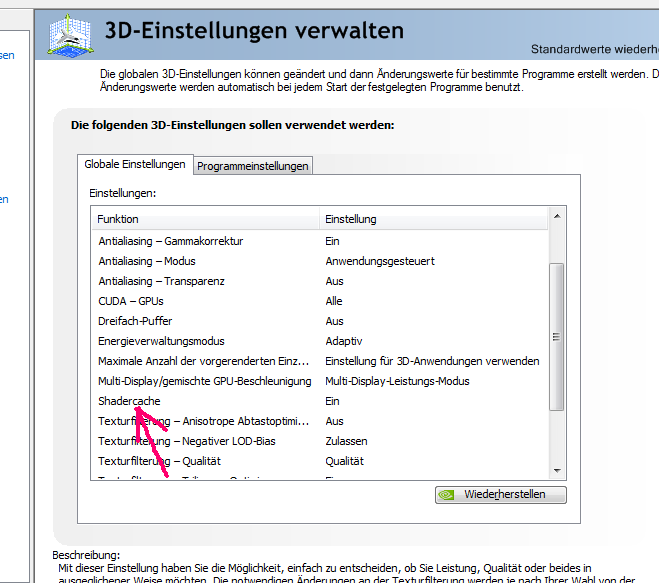Click the Multi-Display-Leistungs-Modus value
This screenshot has width=659, height=583.
(397, 381)
